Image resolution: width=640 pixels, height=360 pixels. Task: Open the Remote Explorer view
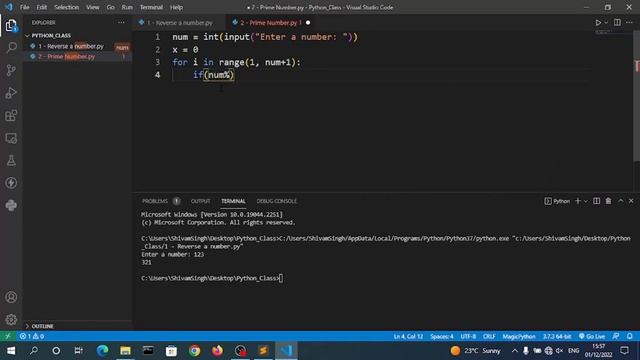click(11, 138)
